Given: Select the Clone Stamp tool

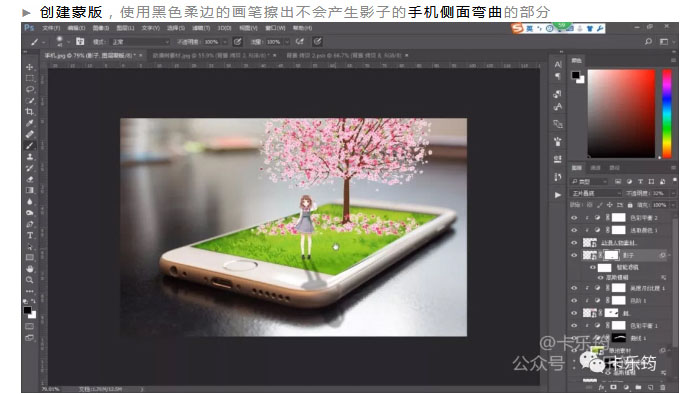Looking at the screenshot, I should pyautogui.click(x=29, y=157).
